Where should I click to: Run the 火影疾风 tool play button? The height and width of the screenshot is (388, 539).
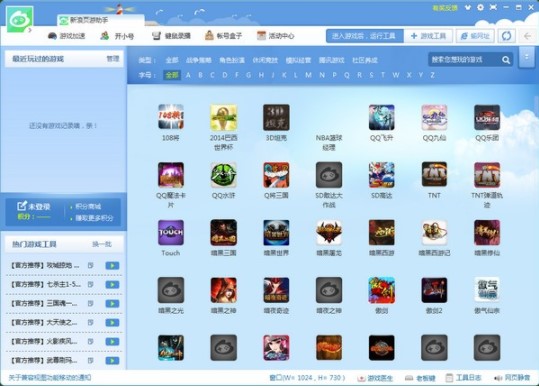pos(112,342)
